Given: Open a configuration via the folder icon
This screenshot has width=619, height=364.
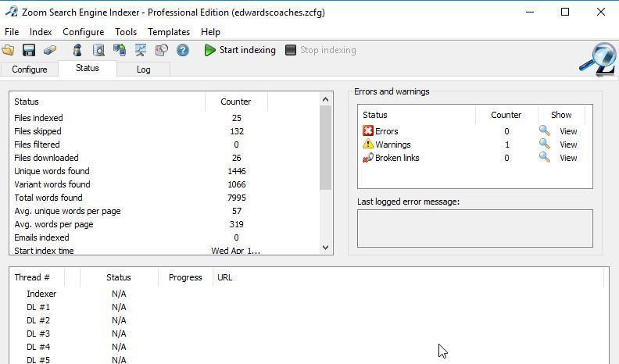Looking at the screenshot, I should click(x=8, y=50).
